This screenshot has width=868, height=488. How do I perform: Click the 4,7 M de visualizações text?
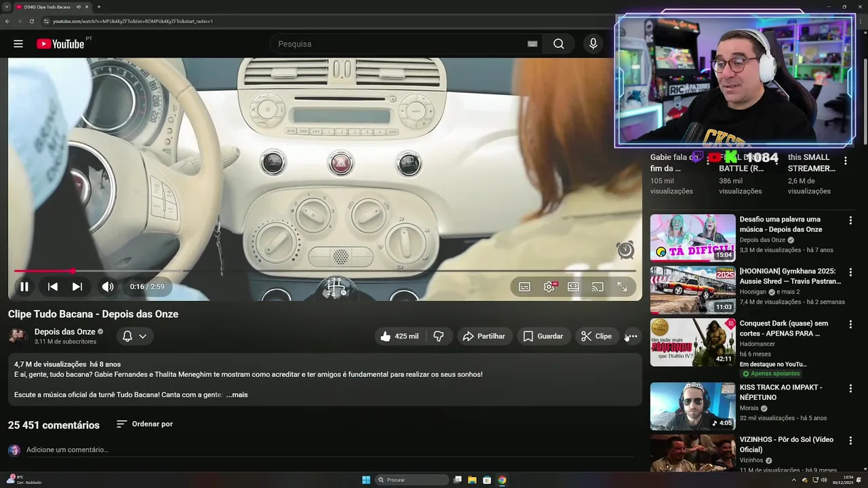click(50, 365)
